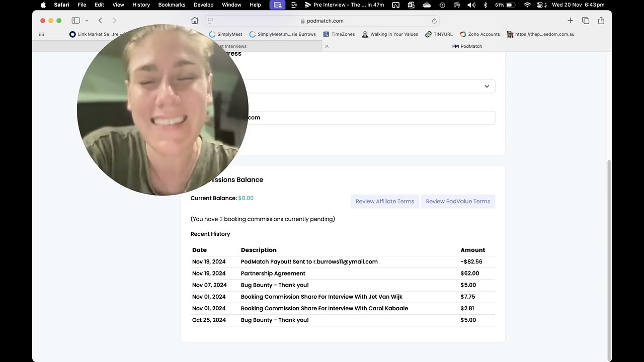Screen dimensions: 644x362
Task: Open the Bluetooth menu
Action: point(486,5)
